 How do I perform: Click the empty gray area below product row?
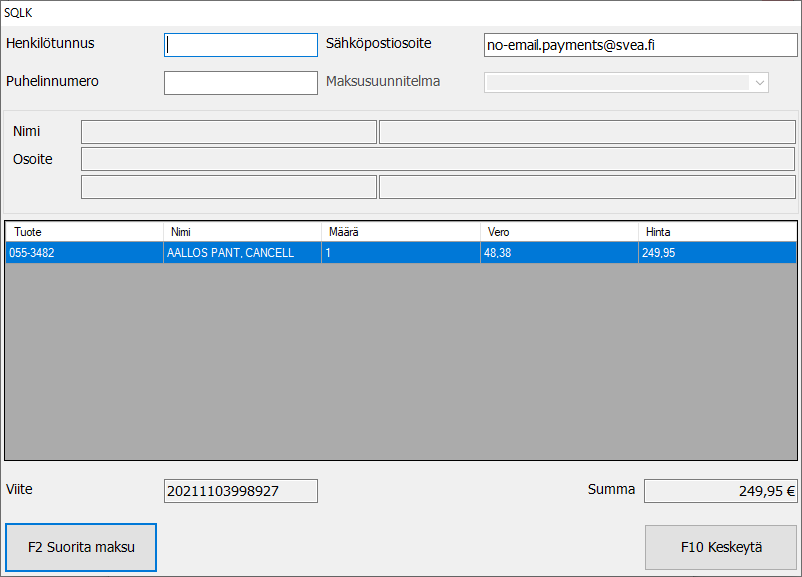coord(400,360)
